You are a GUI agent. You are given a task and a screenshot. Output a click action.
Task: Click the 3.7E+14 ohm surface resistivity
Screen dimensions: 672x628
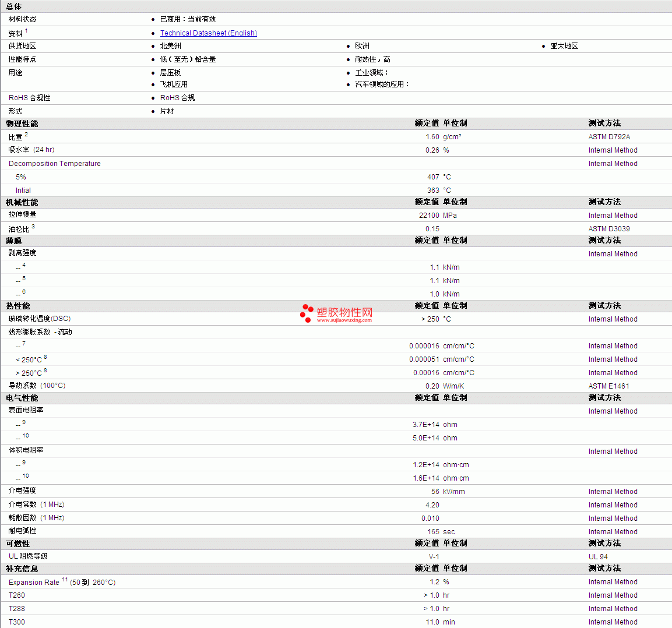435,425
